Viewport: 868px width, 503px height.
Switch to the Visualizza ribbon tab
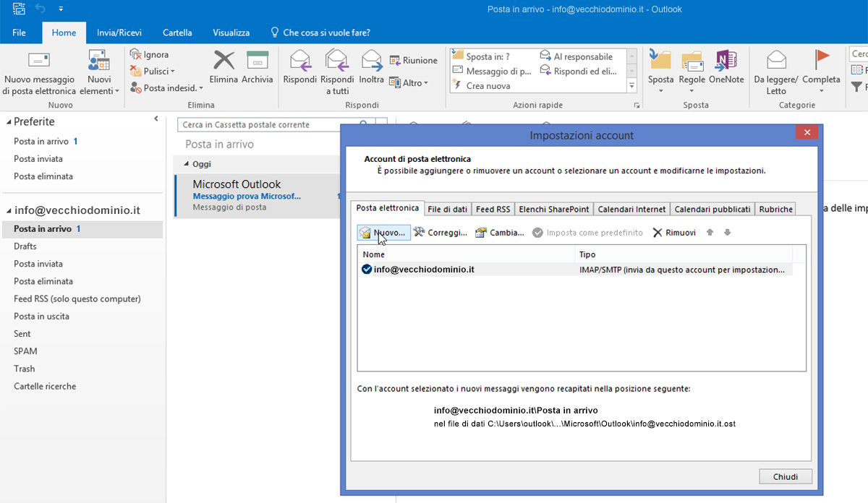pyautogui.click(x=231, y=33)
